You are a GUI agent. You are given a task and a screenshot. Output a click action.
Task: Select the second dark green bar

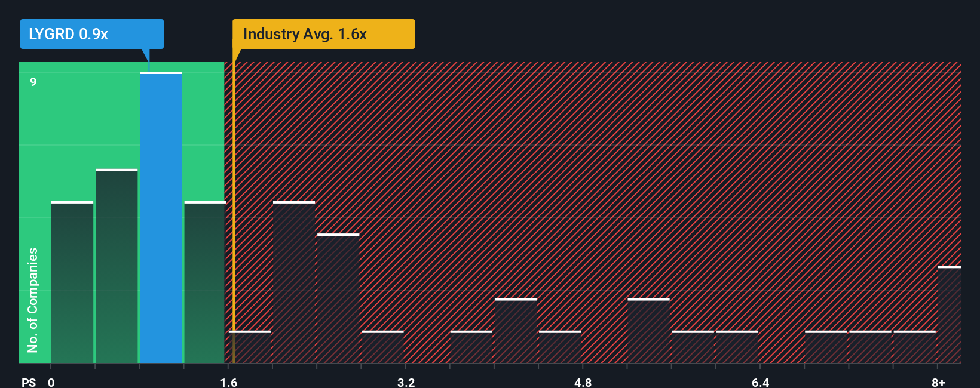(x=117, y=266)
